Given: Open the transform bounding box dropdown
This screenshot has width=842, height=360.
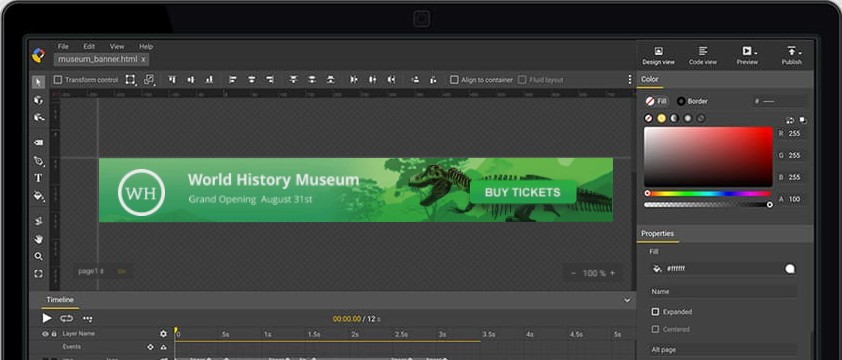Looking at the screenshot, I should (x=130, y=80).
